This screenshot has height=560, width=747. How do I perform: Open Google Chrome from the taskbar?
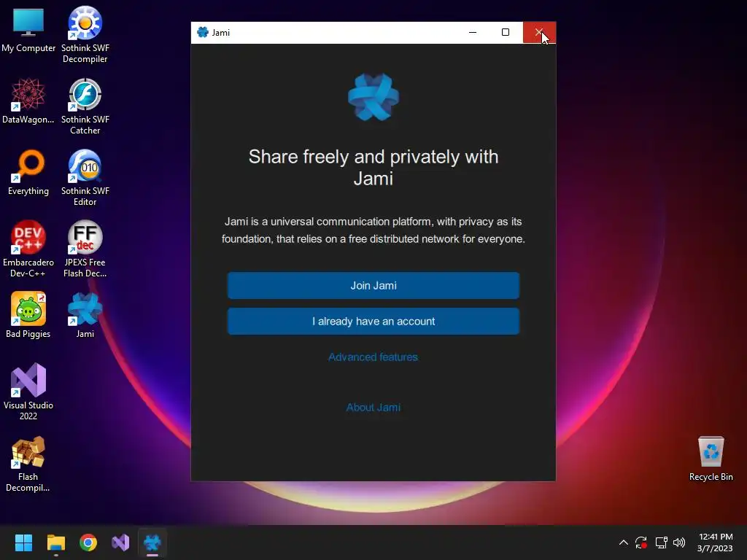pos(88,542)
